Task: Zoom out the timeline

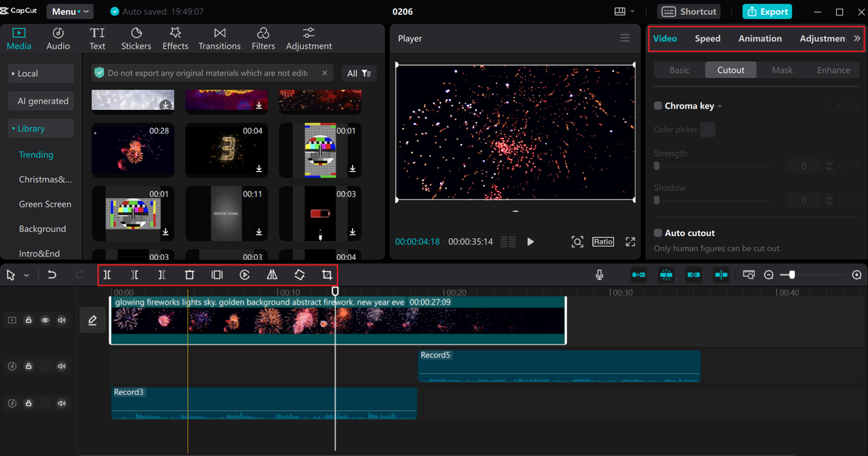Action: [769, 275]
